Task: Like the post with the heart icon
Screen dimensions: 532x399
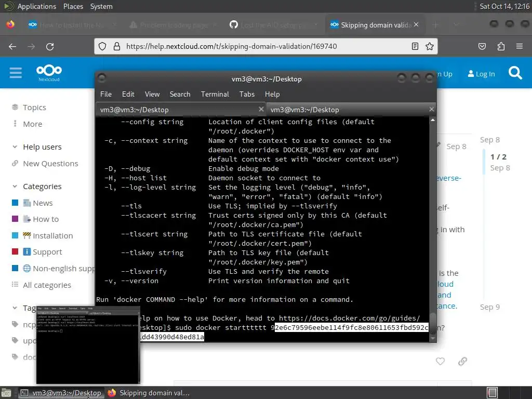Action: (440, 362)
